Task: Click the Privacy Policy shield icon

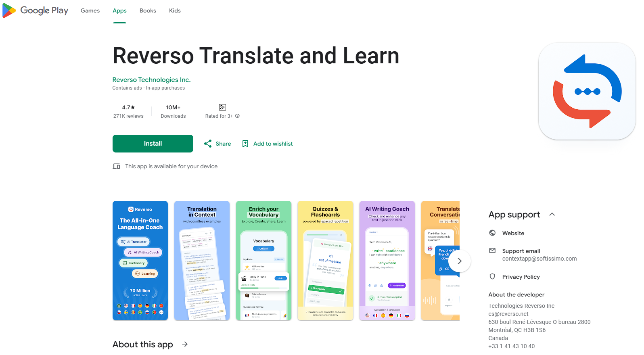Action: 492,276
